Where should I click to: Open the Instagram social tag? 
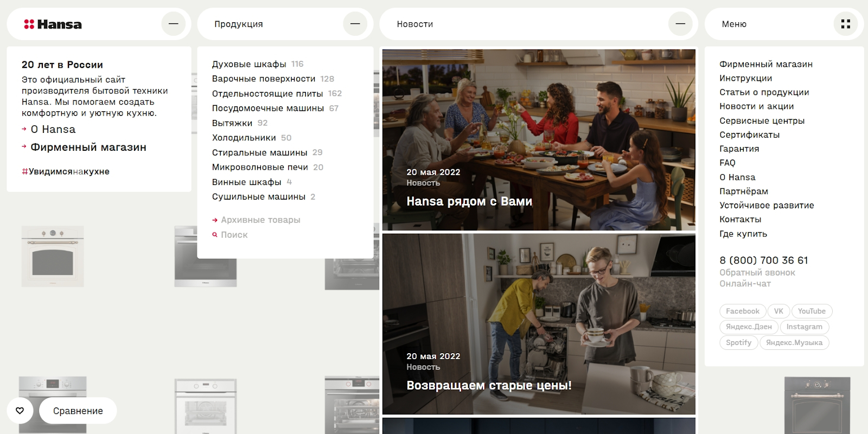point(805,327)
